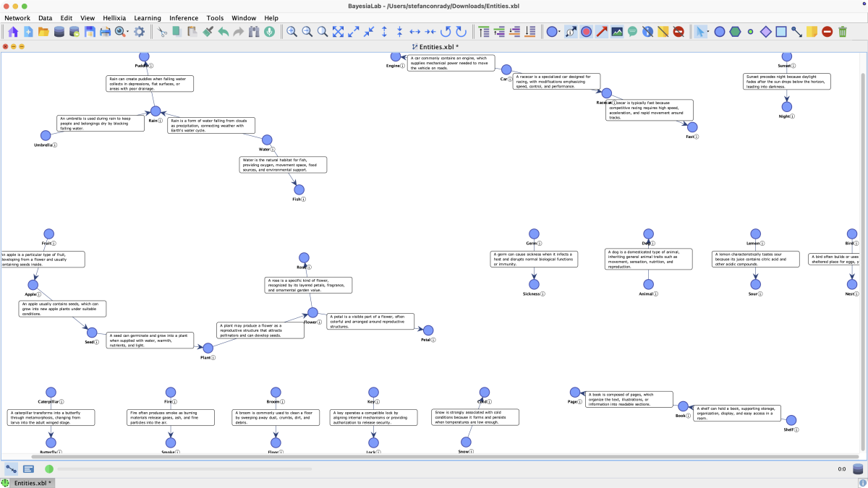Viewport: 868px width, 488px height.
Task: Align nodes to top
Action: click(484, 32)
